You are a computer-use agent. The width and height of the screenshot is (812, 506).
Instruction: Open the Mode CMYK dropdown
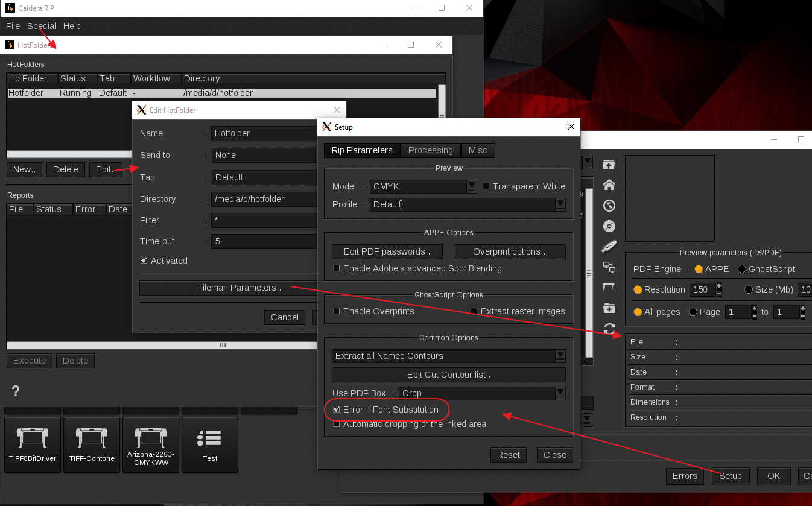[x=472, y=186]
